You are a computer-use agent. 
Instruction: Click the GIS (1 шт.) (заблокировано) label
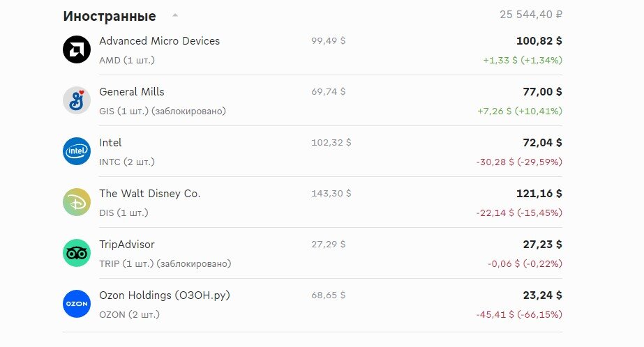(x=163, y=111)
